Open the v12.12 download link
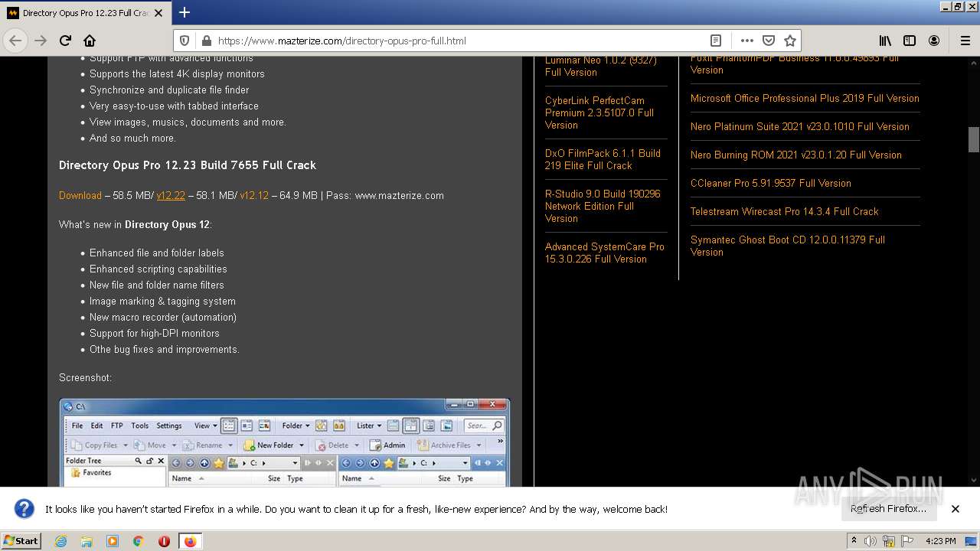 (254, 195)
